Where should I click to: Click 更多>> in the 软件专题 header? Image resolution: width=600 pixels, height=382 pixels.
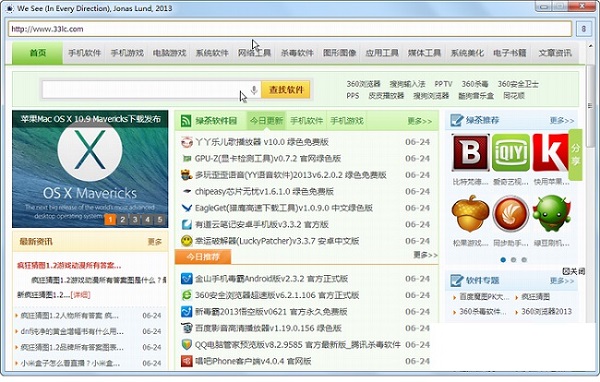(562, 281)
